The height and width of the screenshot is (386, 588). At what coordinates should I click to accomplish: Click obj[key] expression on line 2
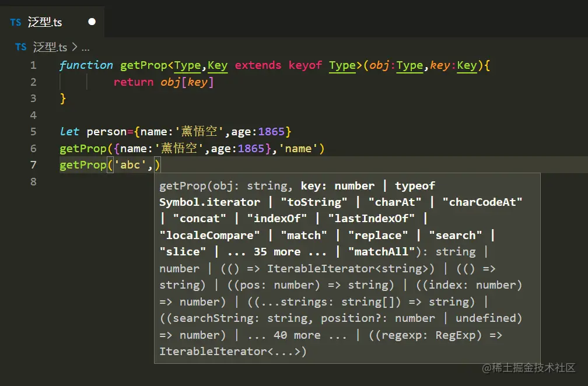click(187, 82)
